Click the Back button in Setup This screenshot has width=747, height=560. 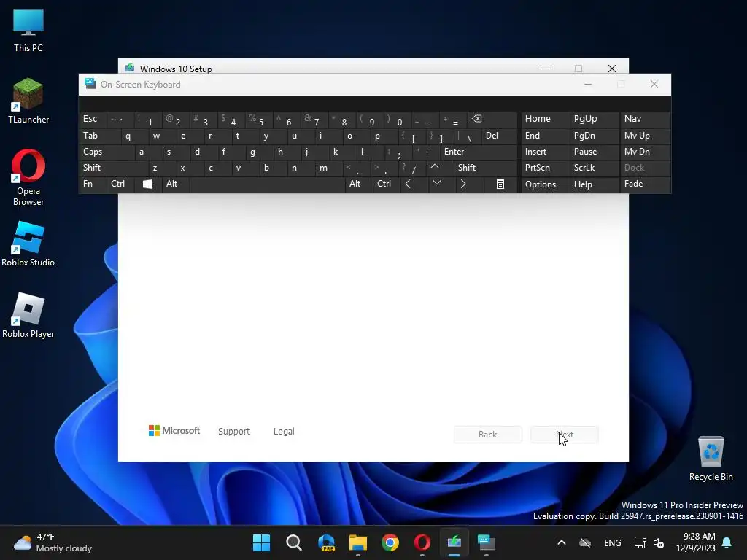click(x=488, y=435)
